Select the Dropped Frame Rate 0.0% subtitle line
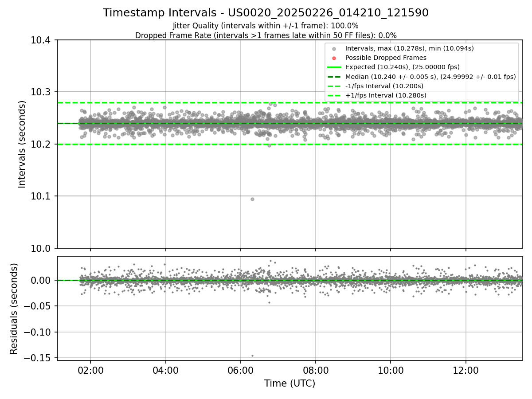Viewport: 532px width, 399px height. [x=266, y=35]
